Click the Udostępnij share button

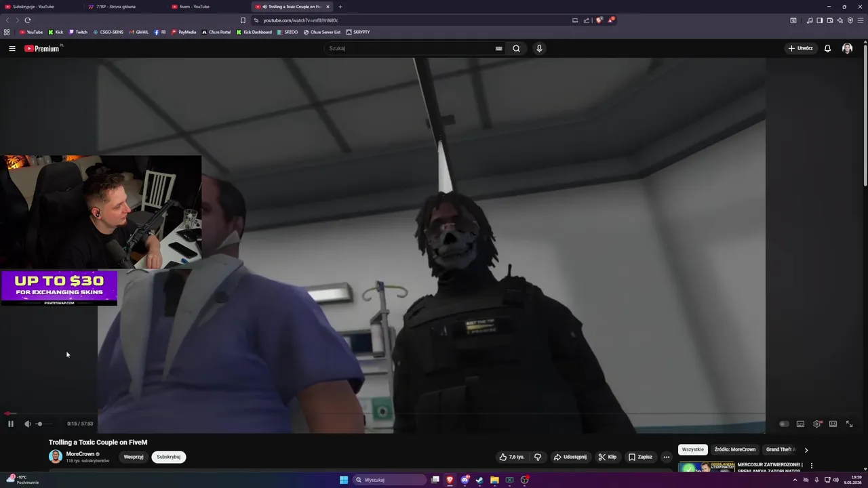point(570,457)
